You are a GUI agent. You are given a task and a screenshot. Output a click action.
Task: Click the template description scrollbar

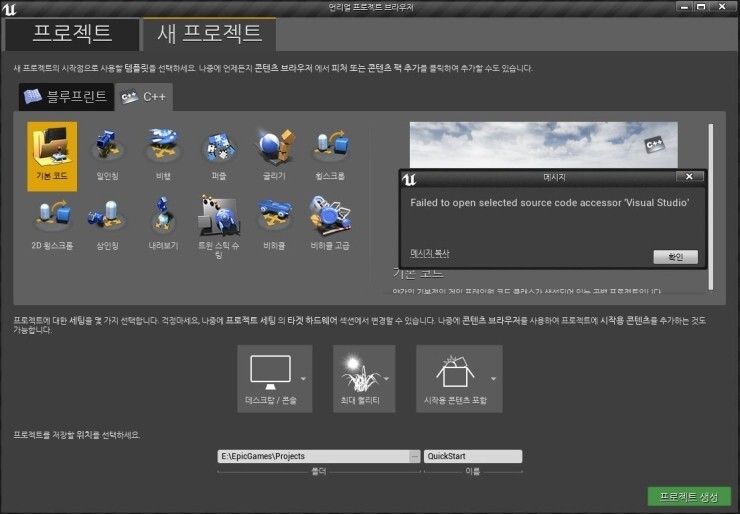[x=711, y=207]
